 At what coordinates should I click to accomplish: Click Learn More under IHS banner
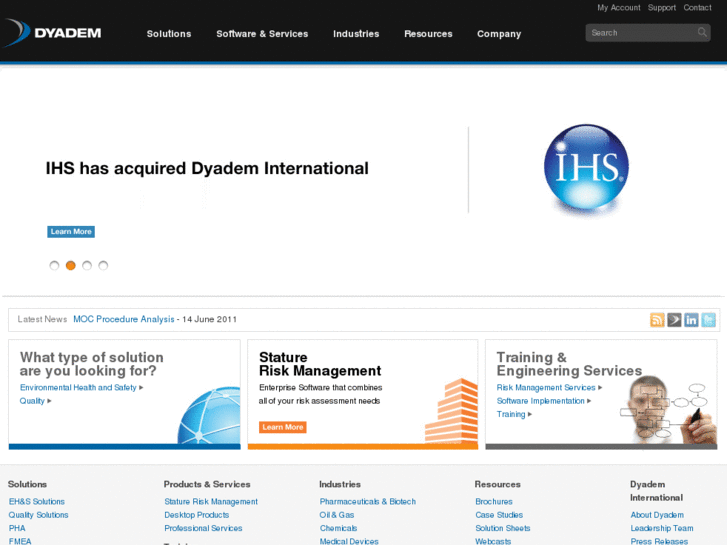pos(71,232)
